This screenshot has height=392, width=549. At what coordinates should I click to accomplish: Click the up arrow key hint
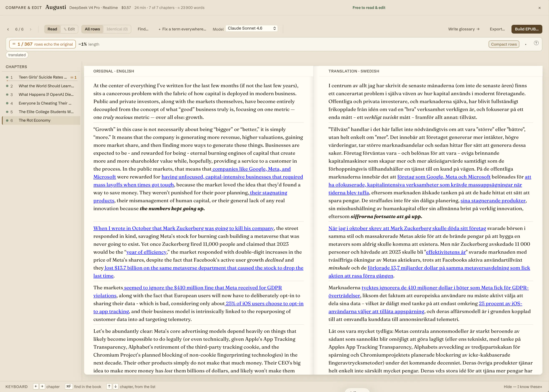point(109,386)
